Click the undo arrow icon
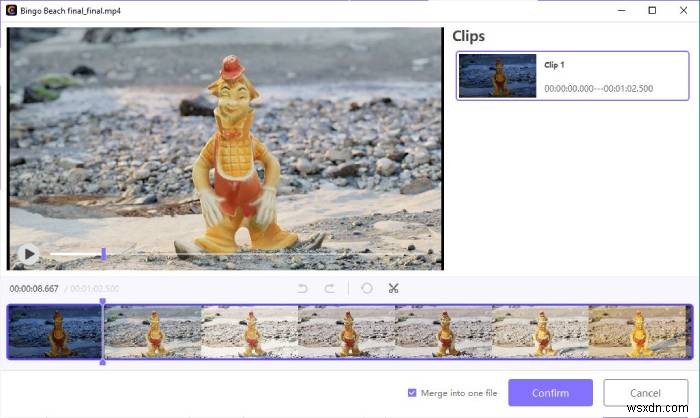Screen dimensions: 700x418 (x=303, y=288)
